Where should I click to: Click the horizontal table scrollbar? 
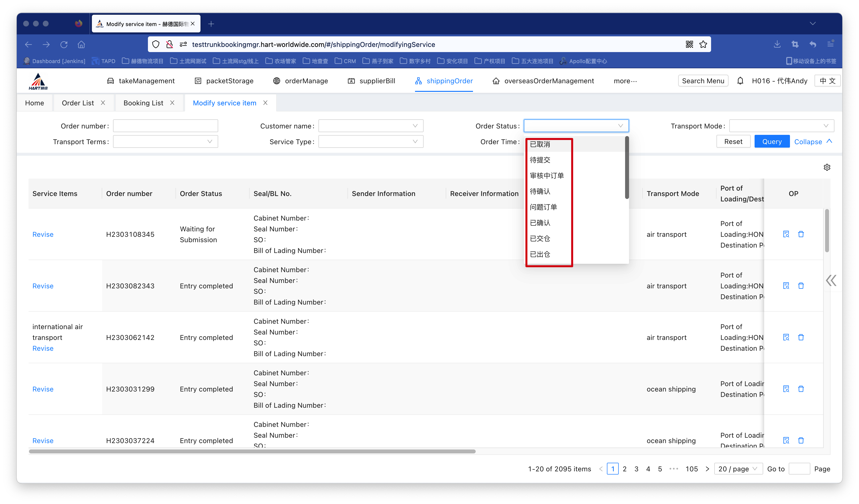[252, 451]
